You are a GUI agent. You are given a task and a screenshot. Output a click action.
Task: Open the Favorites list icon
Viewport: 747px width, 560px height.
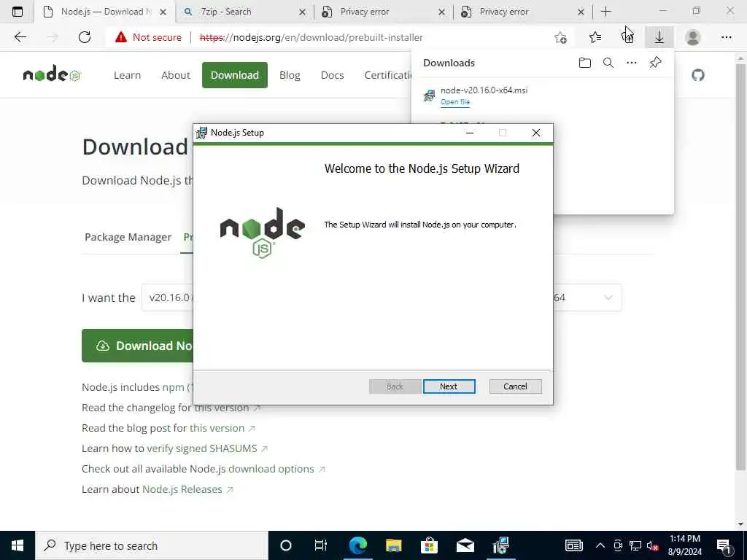[x=595, y=37]
